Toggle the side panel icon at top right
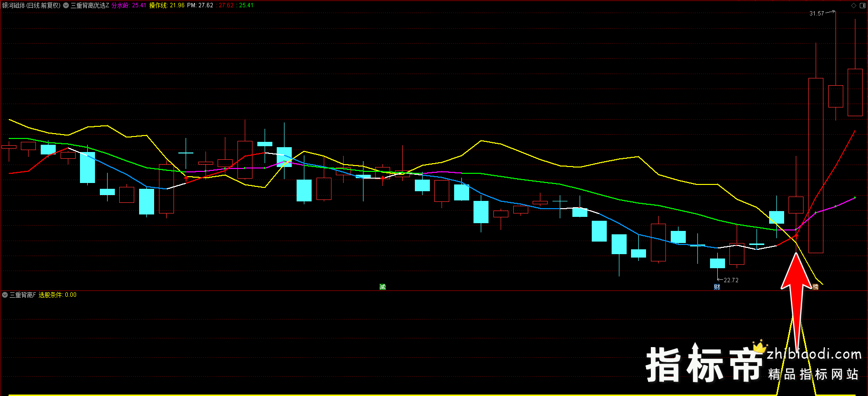The image size is (868, 396). tap(862, 5)
